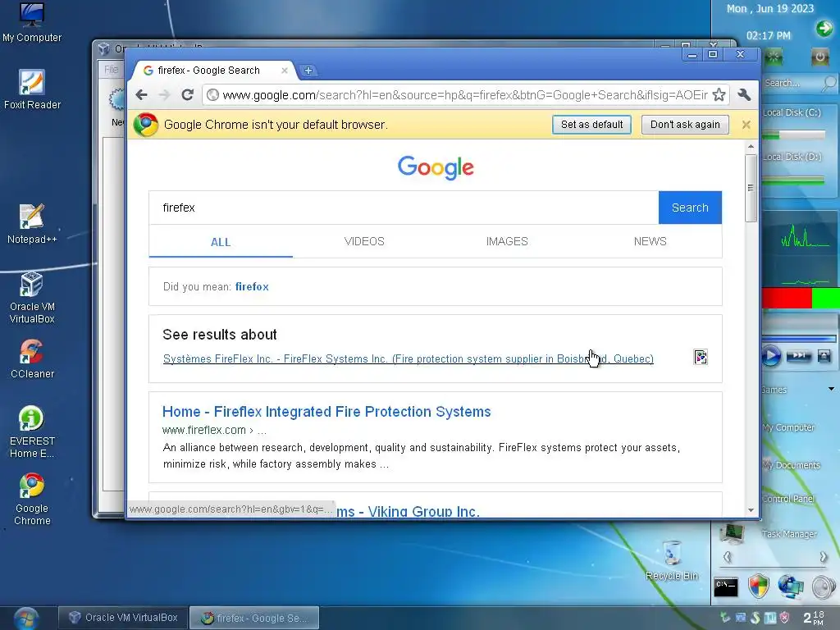Switch to the VIDEOS tab

click(x=364, y=242)
